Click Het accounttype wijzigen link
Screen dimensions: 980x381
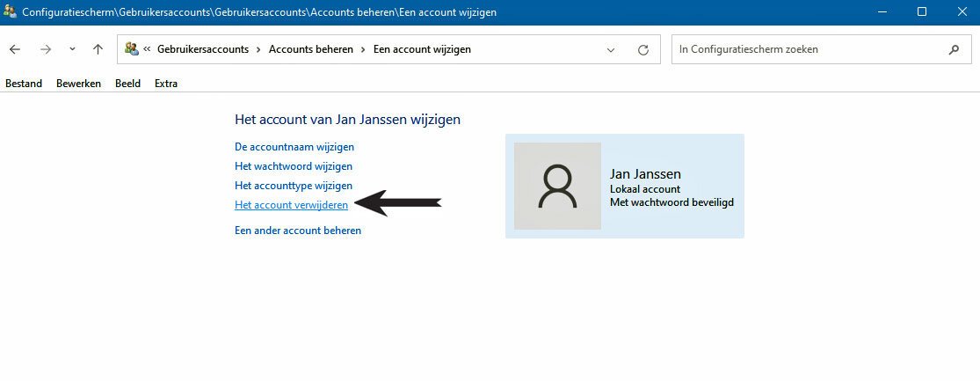tap(294, 186)
